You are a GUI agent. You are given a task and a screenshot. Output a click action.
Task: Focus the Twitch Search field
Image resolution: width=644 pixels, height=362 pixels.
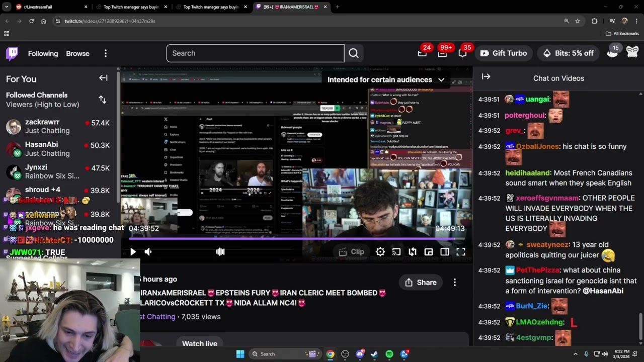click(255, 53)
